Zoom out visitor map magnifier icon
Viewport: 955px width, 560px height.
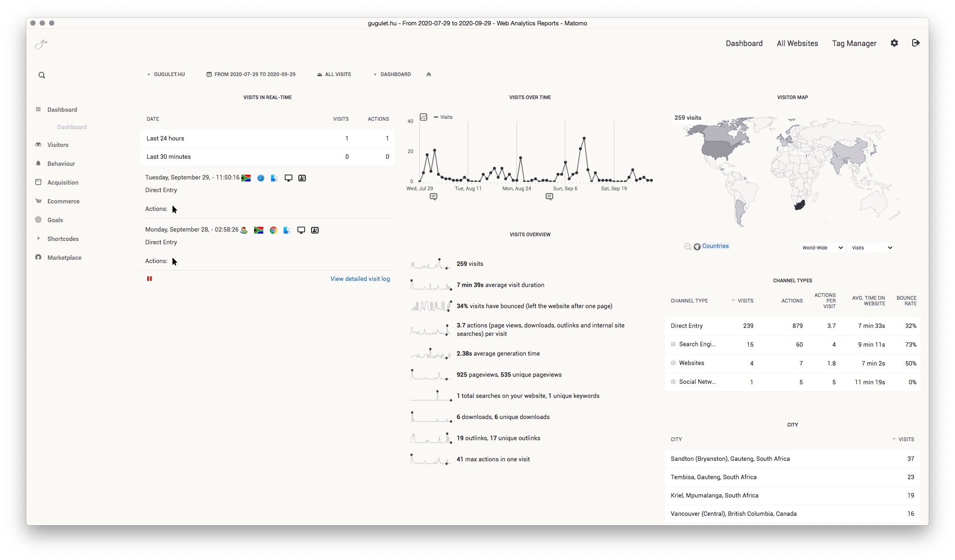click(688, 247)
